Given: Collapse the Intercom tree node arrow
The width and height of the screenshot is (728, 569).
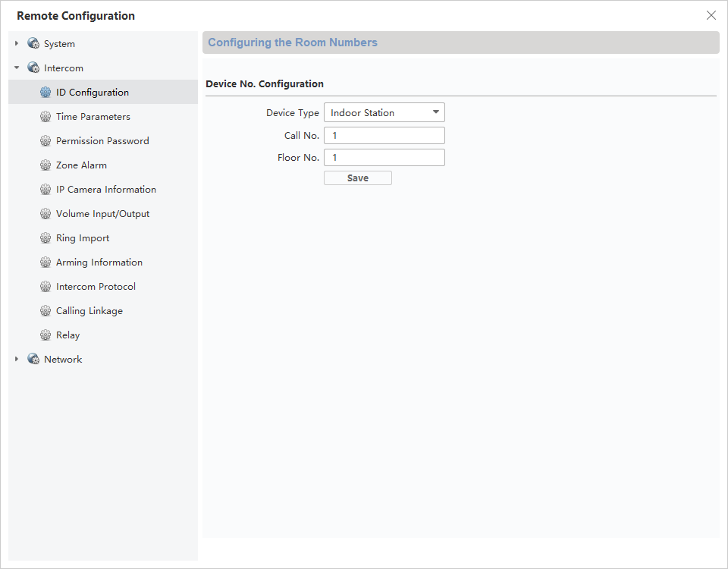Looking at the screenshot, I should [17, 68].
